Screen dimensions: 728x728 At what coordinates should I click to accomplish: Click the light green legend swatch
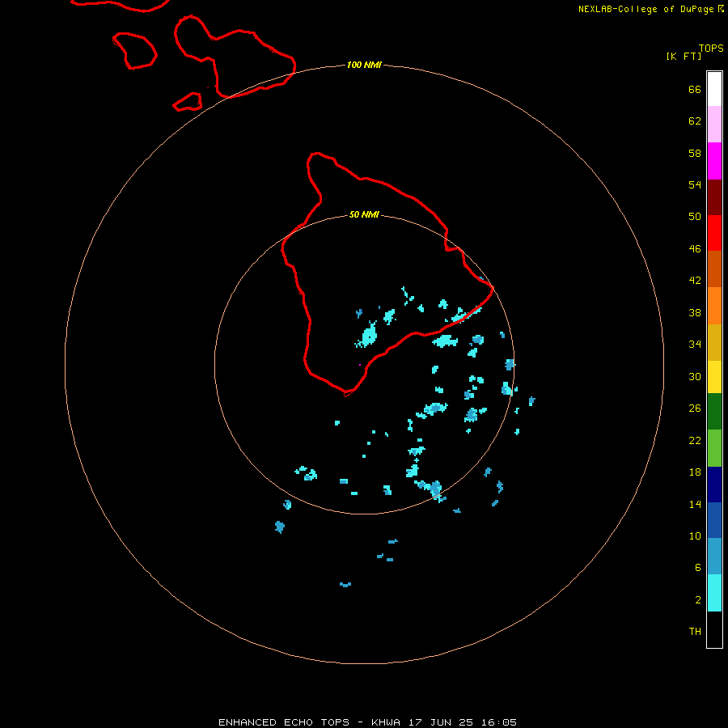point(714,448)
